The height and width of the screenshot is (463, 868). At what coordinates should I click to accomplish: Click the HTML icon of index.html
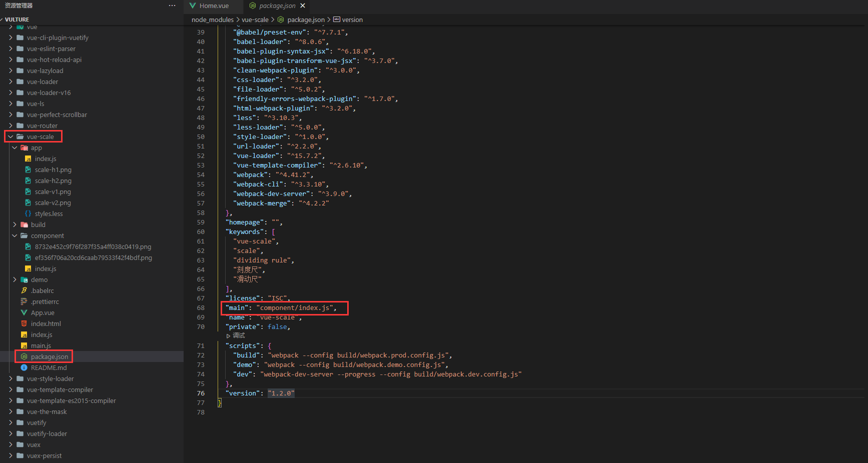tap(24, 323)
